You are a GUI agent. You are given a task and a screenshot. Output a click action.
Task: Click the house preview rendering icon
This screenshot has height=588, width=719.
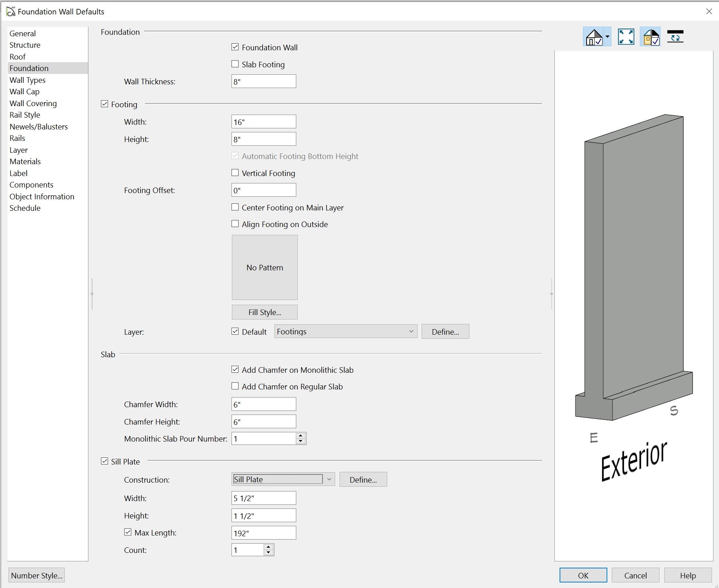[593, 37]
